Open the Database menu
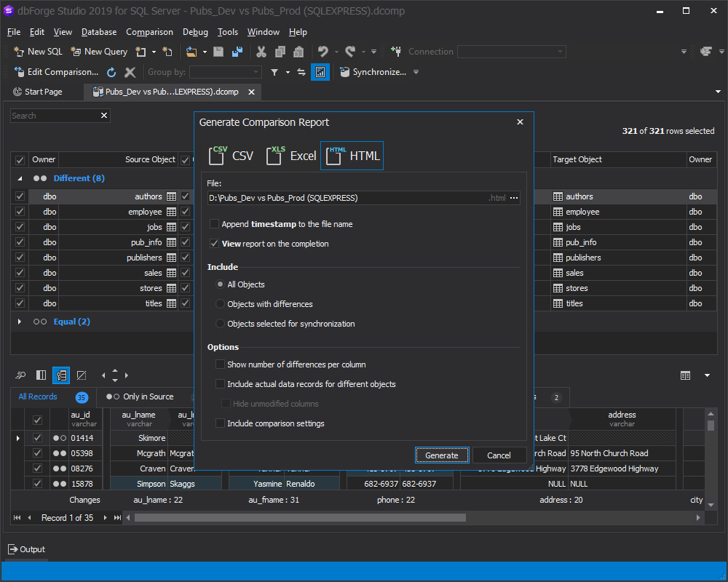The image size is (728, 582). click(x=99, y=32)
